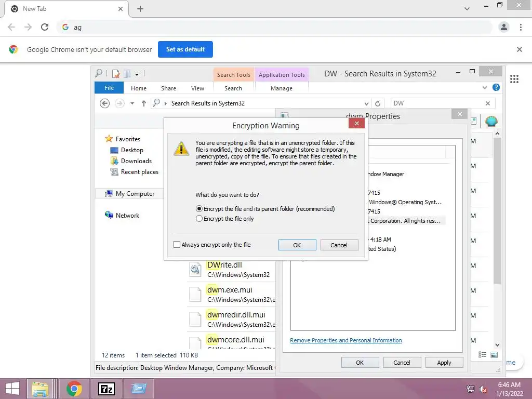Cancel the Encryption Warning dialog
This screenshot has width=532, height=399.
coord(339,245)
